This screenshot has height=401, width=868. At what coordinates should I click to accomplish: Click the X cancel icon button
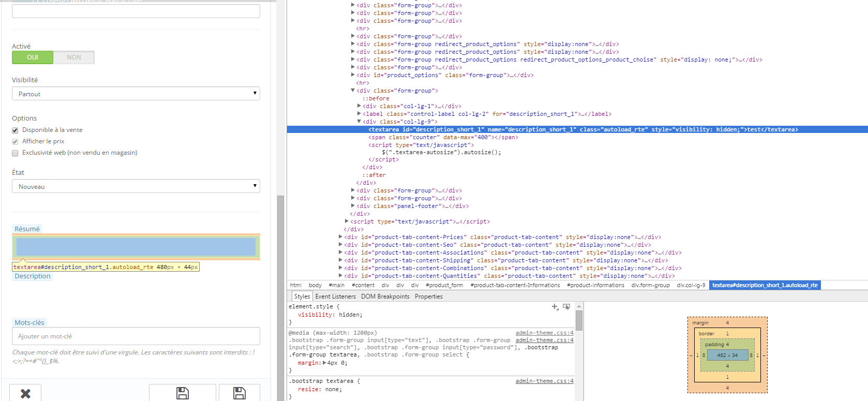click(25, 393)
